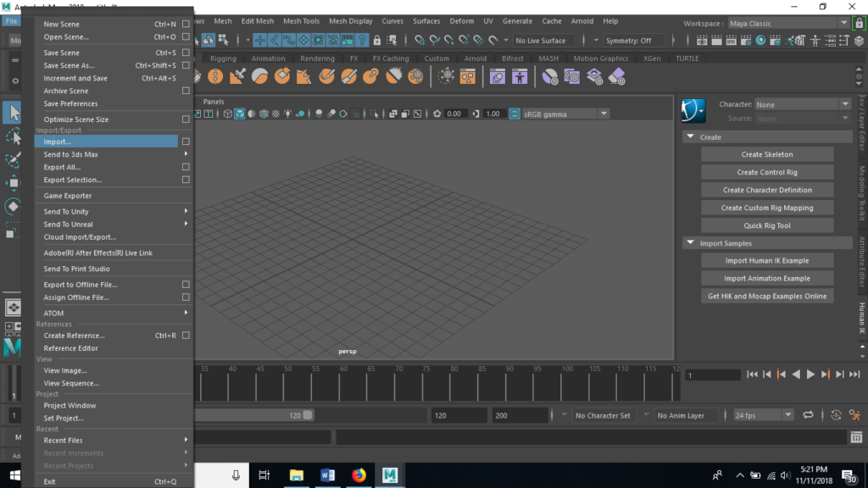Click the Quick Rig Tool button

point(766,225)
